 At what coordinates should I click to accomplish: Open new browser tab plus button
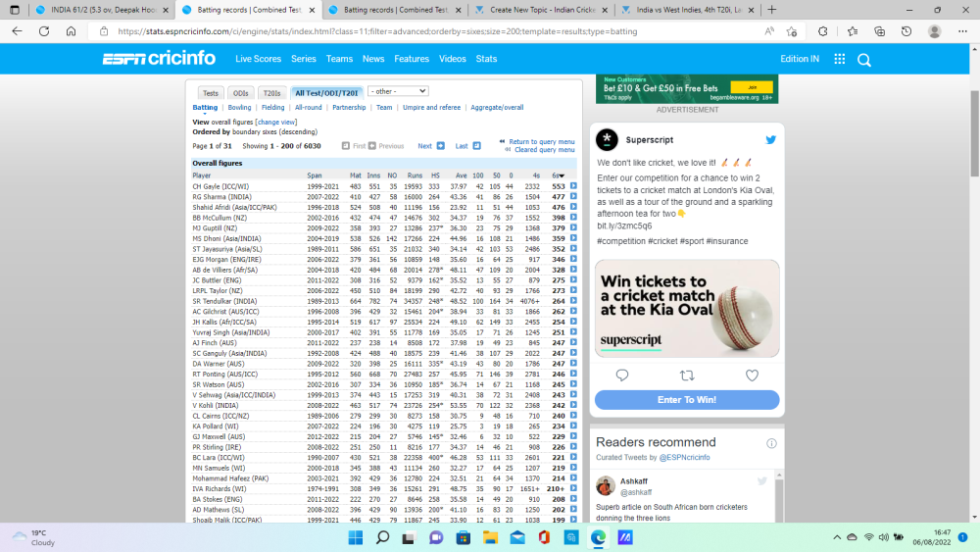[772, 10]
